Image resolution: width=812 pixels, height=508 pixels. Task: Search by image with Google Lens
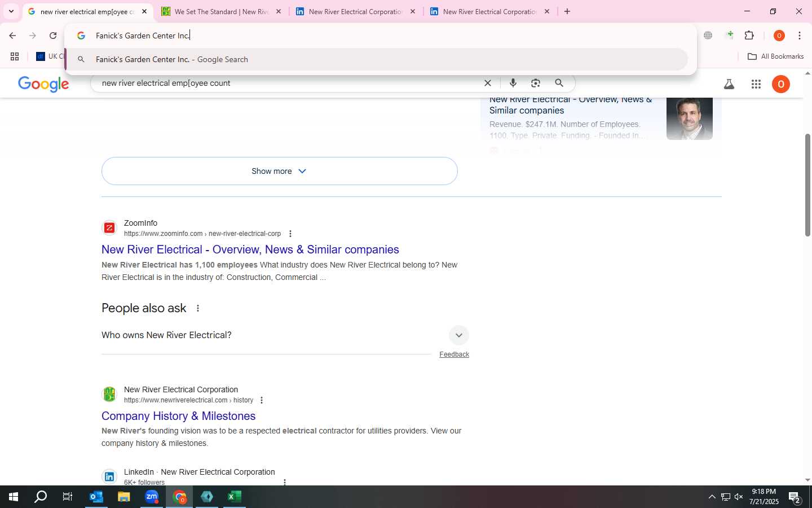pos(536,83)
